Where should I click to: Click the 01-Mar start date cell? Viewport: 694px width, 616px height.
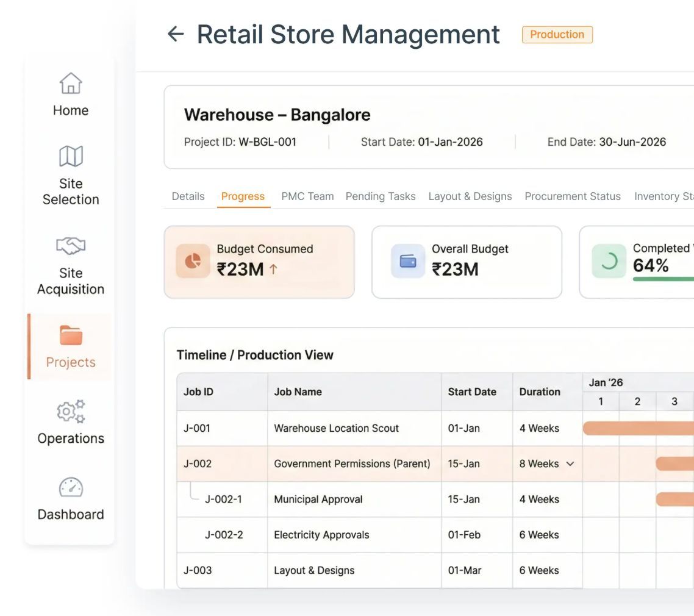pos(477,570)
